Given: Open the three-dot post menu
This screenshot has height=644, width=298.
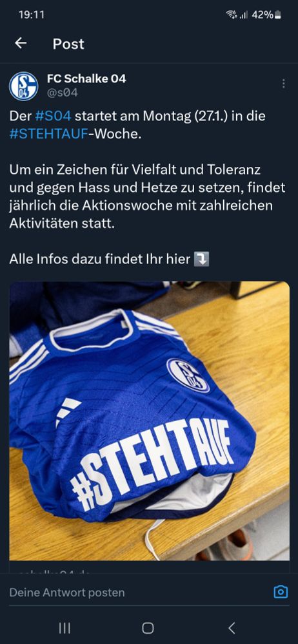Looking at the screenshot, I should point(284,84).
